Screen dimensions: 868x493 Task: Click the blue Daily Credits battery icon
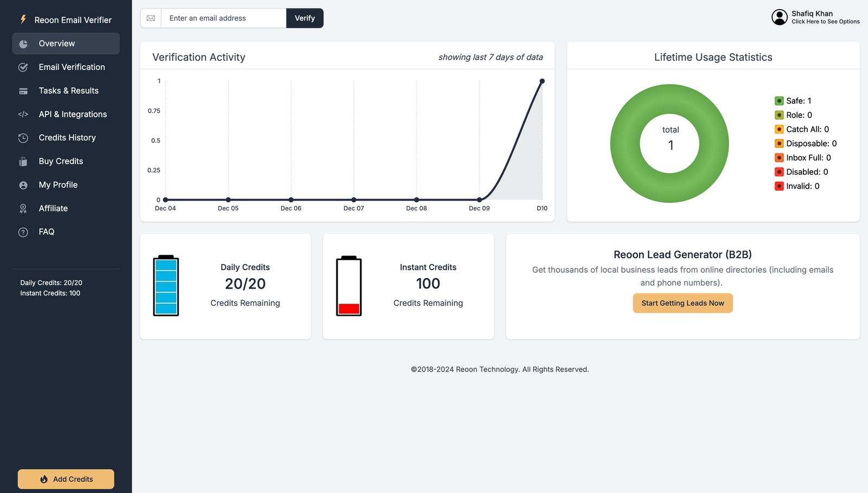click(x=166, y=285)
